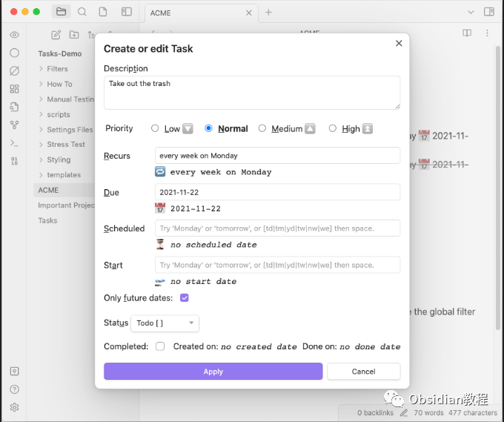The height and width of the screenshot is (422, 504).
Task: Click the Due date input field
Action: tap(277, 192)
